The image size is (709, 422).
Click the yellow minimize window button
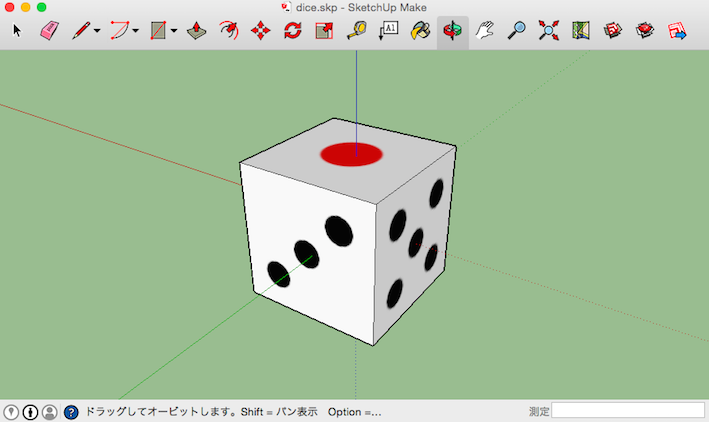point(26,7)
